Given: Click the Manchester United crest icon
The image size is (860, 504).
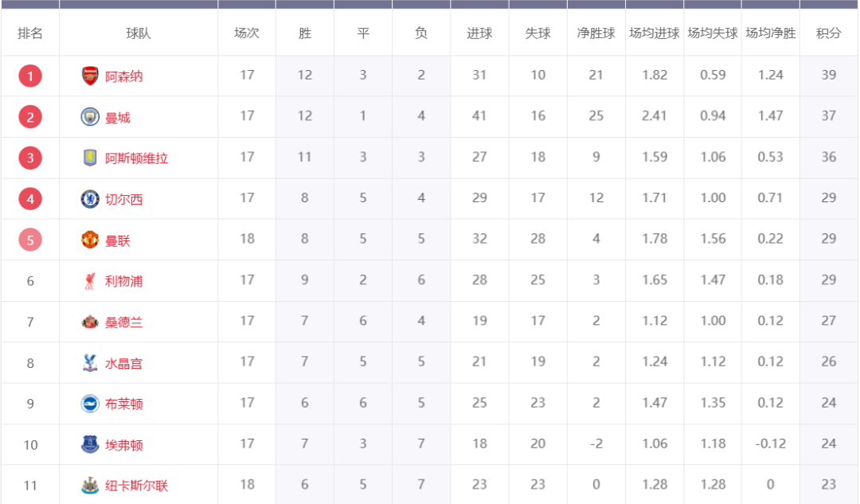Looking at the screenshot, I should click(90, 240).
